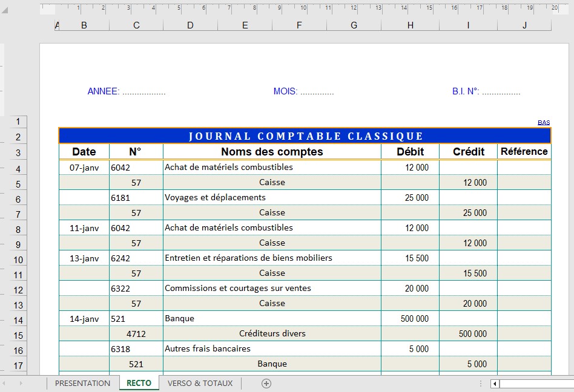Follow the BAS hyperlink
Viewport: 574px width, 392px height.
pyautogui.click(x=544, y=122)
